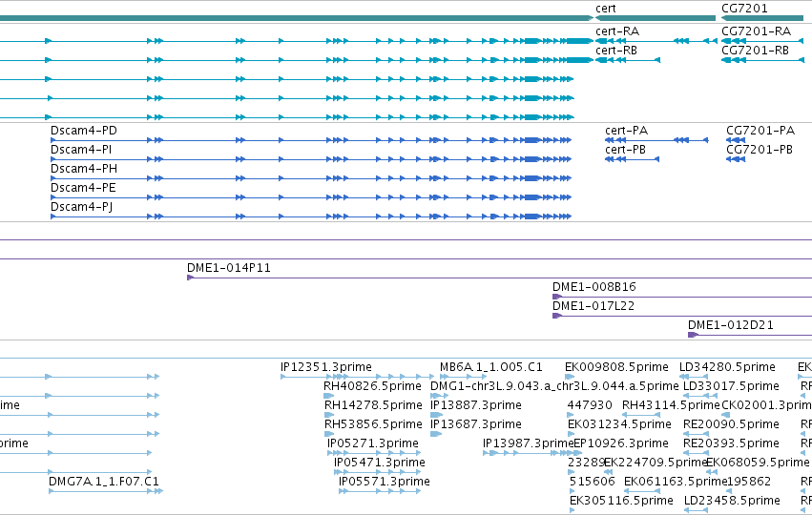This screenshot has height=515, width=812.
Task: Click the DME1-014P11 clone feature
Action: (x=499, y=278)
